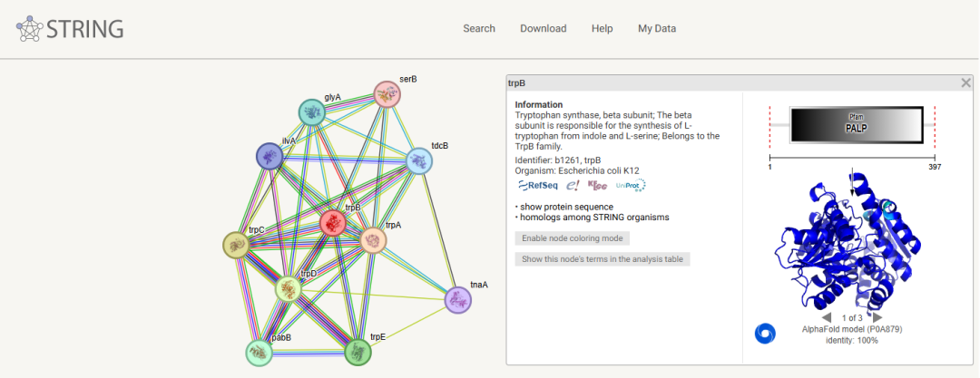Enable node coloring mode

[x=572, y=237]
